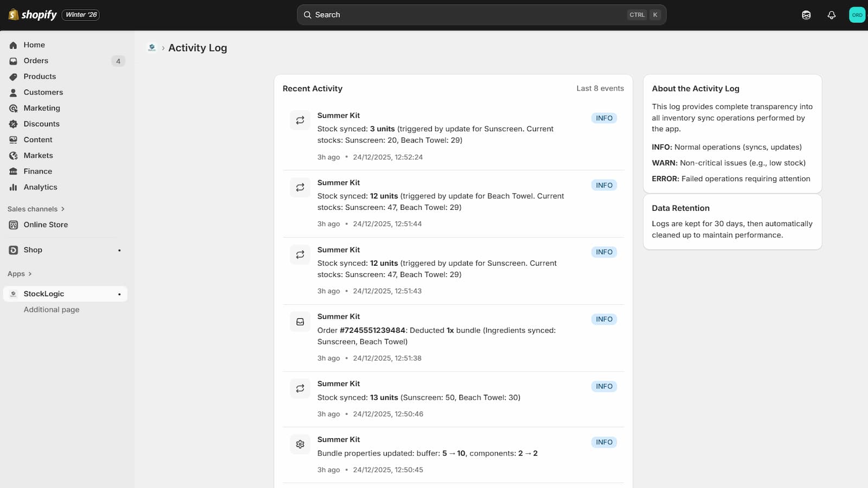Open the ORD store avatar swatch
The height and width of the screenshot is (488, 868).
857,15
